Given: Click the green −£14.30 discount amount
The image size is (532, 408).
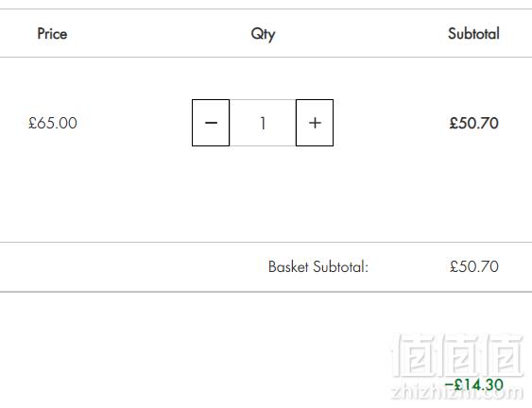Looking at the screenshot, I should [x=473, y=384].
